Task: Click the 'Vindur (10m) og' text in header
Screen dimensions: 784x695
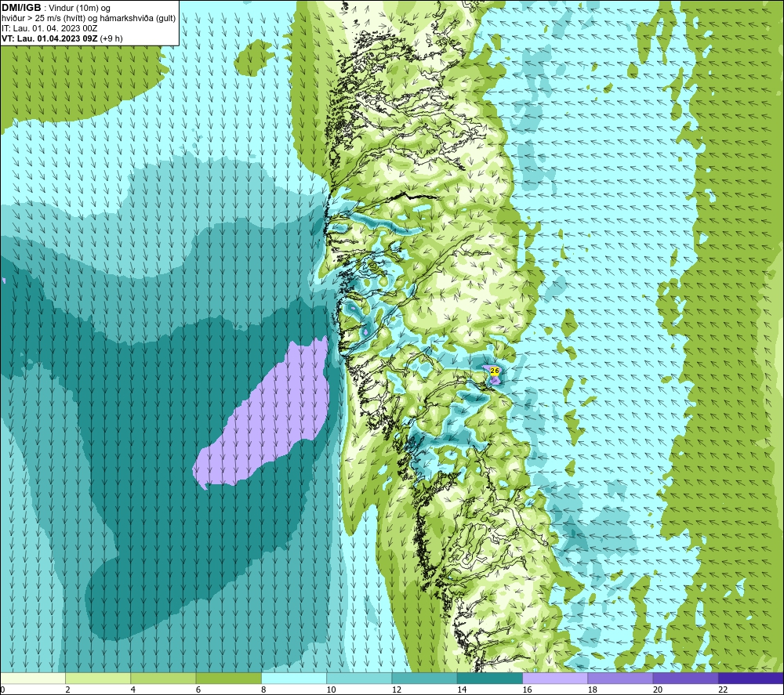Action: click(x=81, y=9)
